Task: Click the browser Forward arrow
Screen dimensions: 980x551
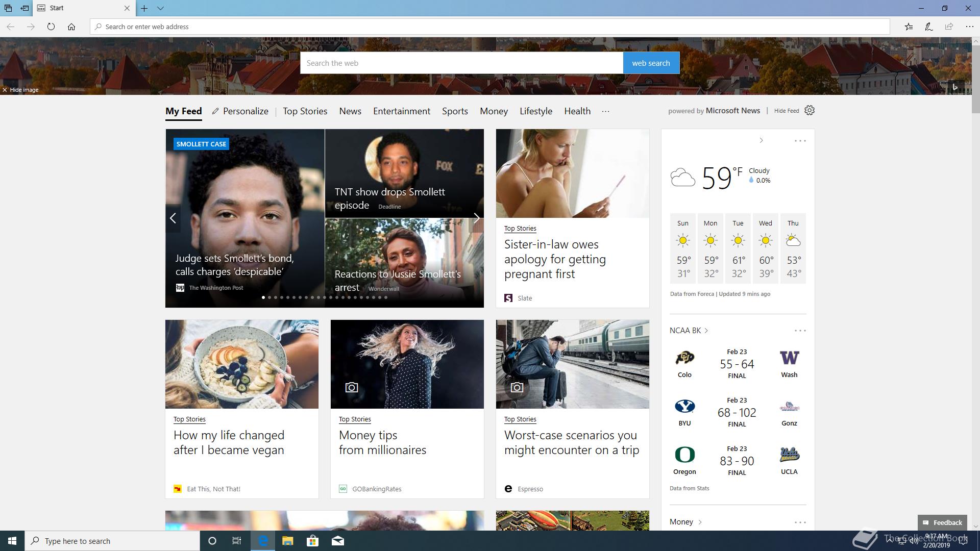Action: coord(31,27)
